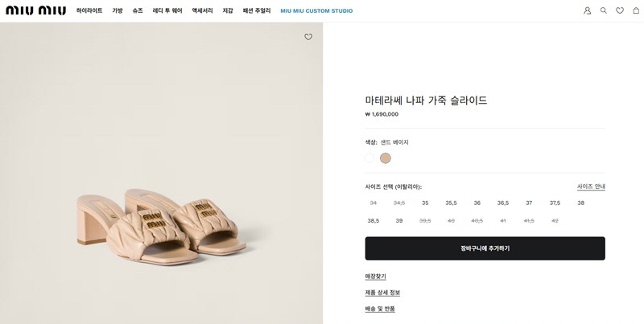Open the shopping bag icon

[x=636, y=10]
